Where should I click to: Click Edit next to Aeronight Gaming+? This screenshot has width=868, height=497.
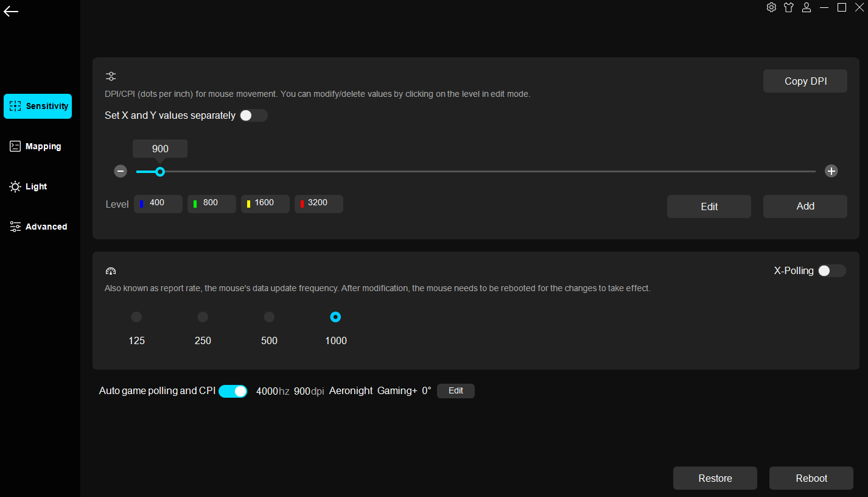click(456, 391)
